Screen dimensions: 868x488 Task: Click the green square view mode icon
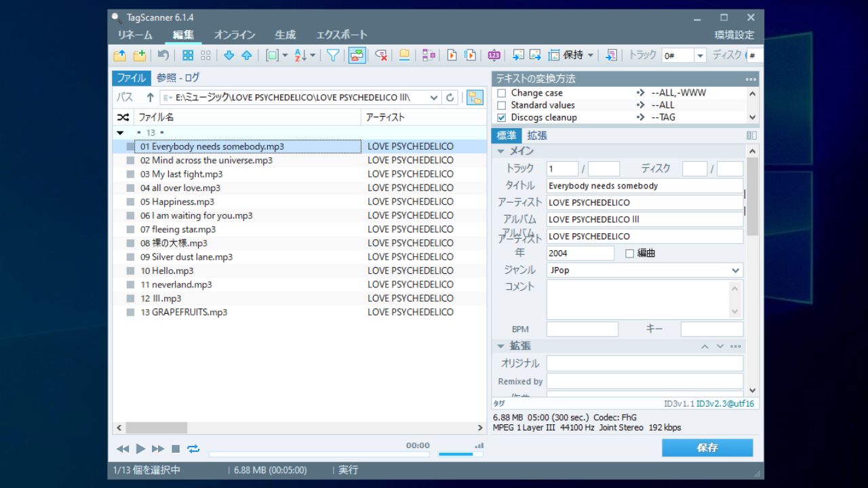272,56
